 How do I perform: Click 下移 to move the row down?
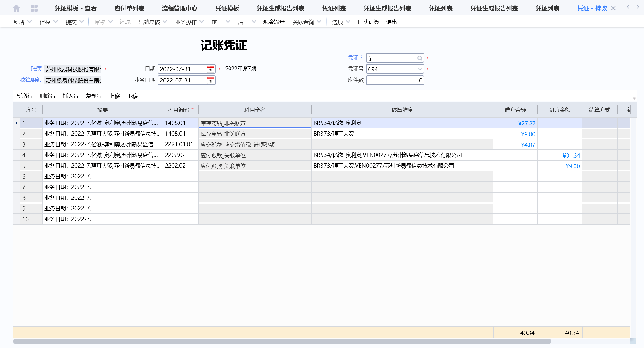(x=132, y=96)
